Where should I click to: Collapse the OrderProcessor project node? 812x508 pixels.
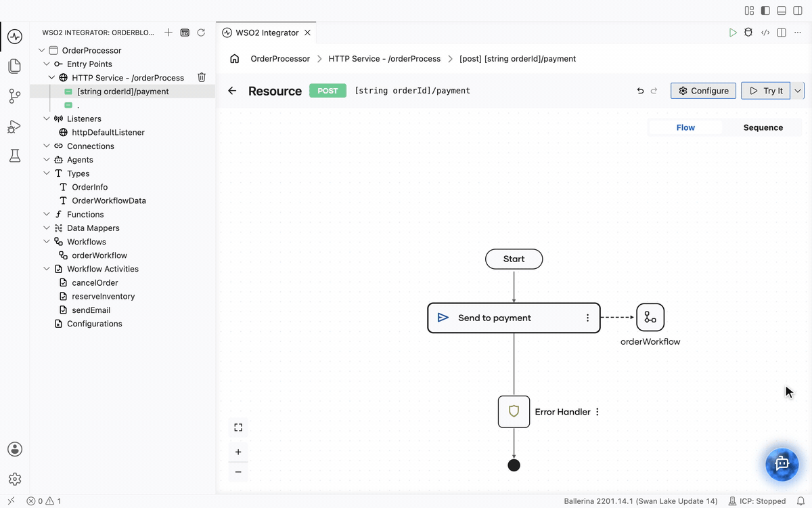[x=42, y=51]
